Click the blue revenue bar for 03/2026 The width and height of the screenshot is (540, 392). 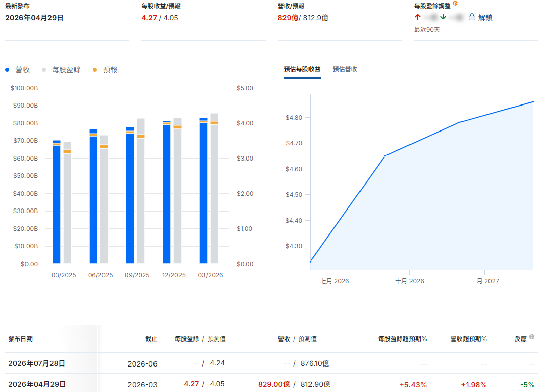click(x=203, y=191)
